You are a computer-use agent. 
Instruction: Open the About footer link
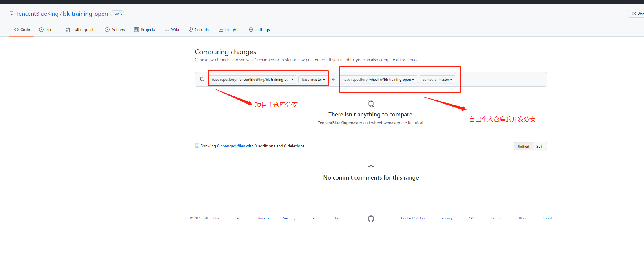547,218
